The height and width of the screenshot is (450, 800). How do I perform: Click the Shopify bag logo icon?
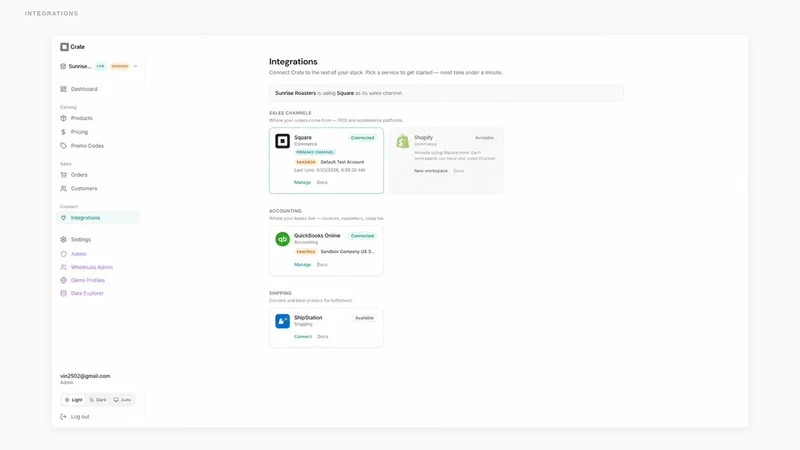click(403, 141)
